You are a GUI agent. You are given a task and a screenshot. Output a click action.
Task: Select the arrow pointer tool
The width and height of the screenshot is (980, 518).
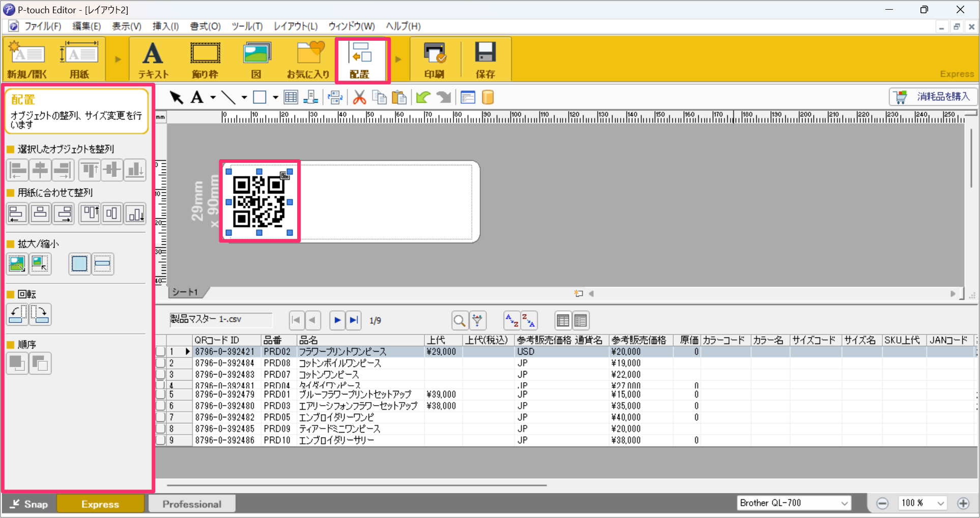[x=177, y=97]
